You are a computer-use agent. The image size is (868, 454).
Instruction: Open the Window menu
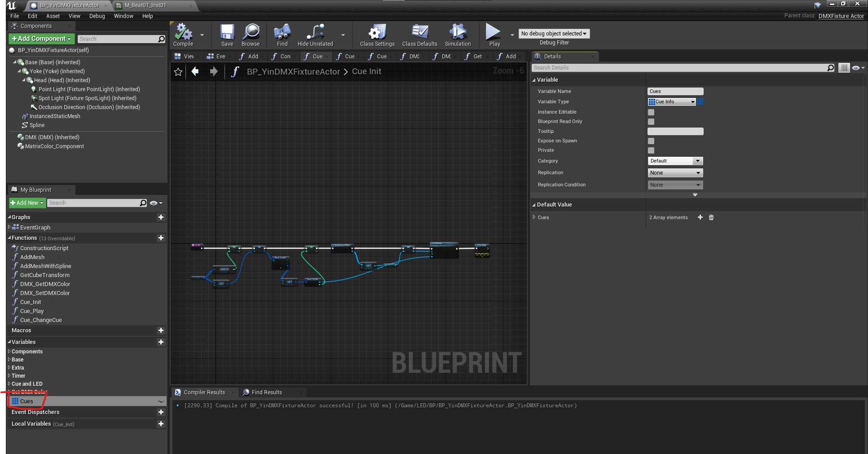pyautogui.click(x=123, y=16)
